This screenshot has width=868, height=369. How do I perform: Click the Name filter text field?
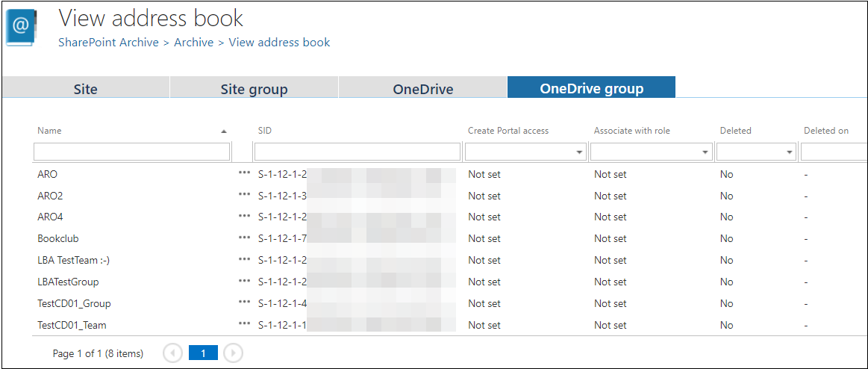point(132,152)
